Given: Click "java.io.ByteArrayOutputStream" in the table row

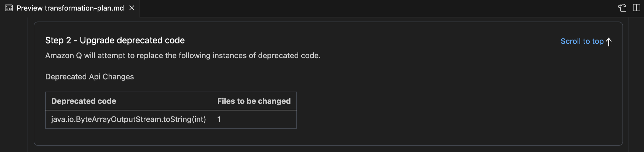Looking at the screenshot, I should tap(106, 119).
